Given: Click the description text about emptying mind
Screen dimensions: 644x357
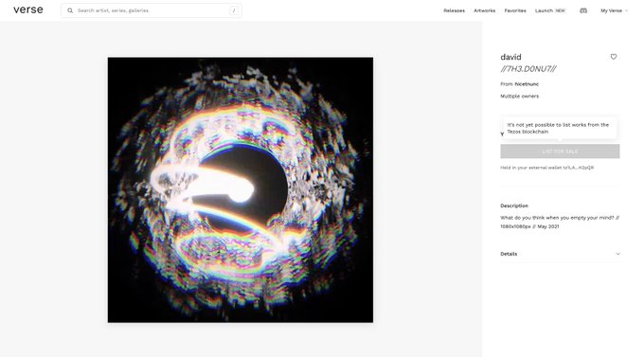Looking at the screenshot, I should click(x=560, y=222).
